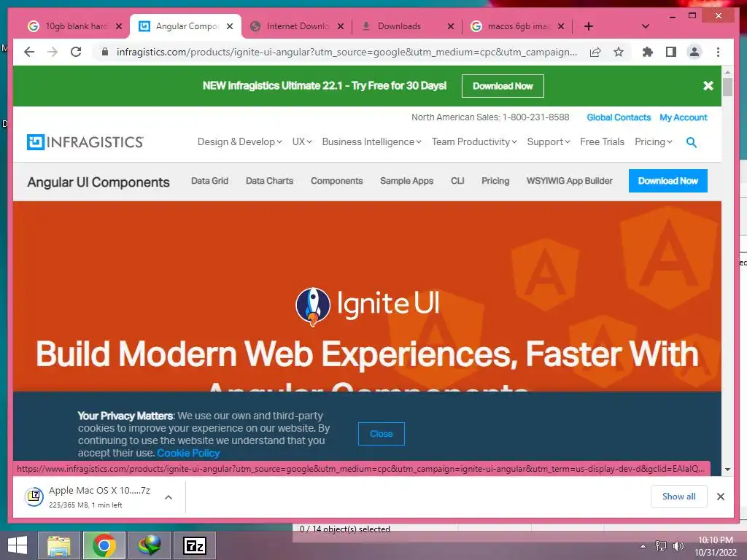Open tab search dropdown arrow
The width and height of the screenshot is (747, 560).
coord(646,26)
